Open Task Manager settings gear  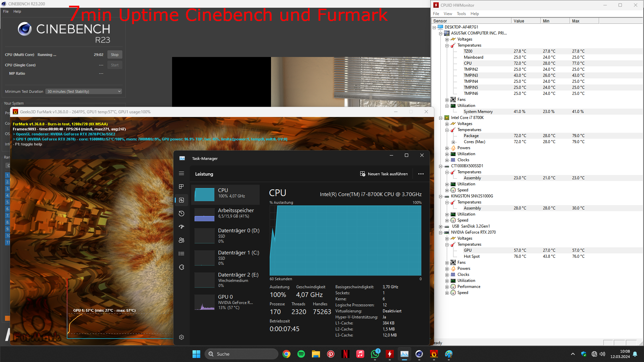181,337
